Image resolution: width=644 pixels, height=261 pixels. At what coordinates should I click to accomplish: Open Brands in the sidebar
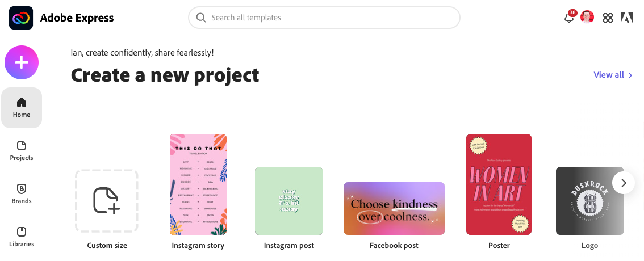[22, 193]
